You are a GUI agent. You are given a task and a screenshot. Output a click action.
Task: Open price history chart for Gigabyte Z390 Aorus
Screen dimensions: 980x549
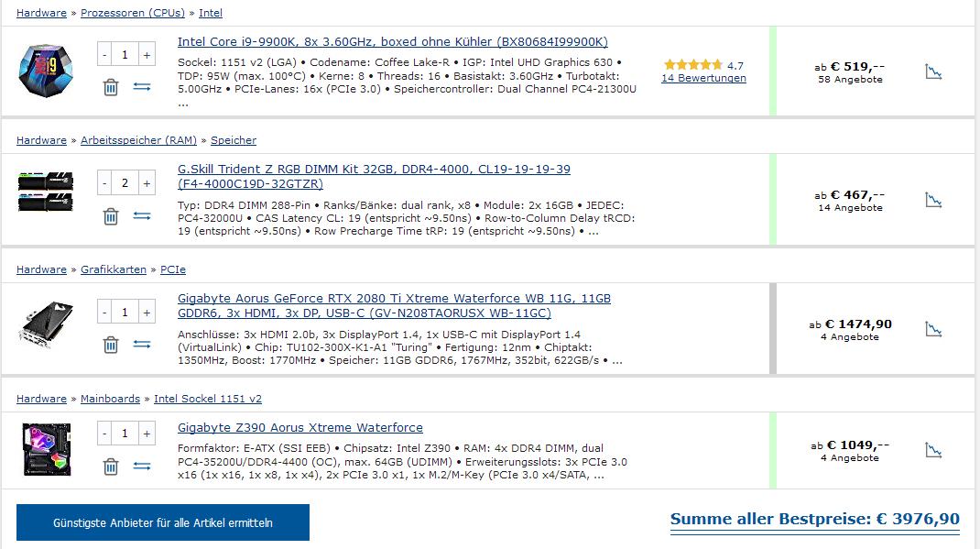pyautogui.click(x=933, y=450)
